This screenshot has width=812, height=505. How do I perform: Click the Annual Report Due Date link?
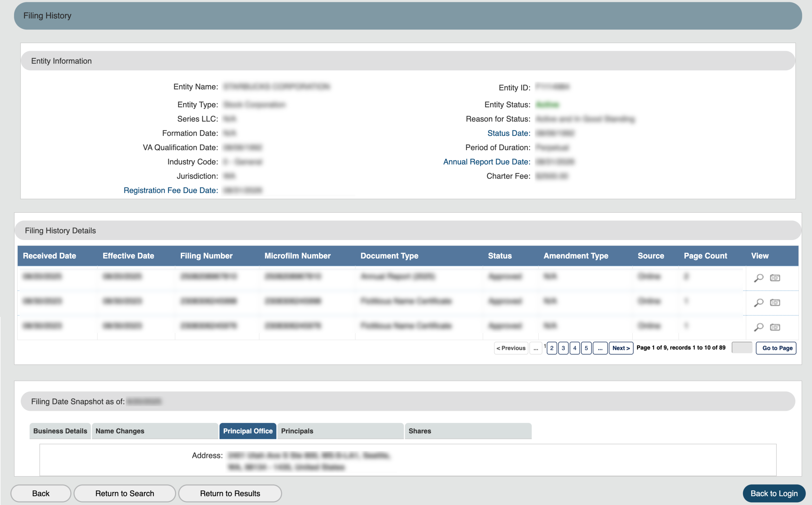tap(487, 162)
